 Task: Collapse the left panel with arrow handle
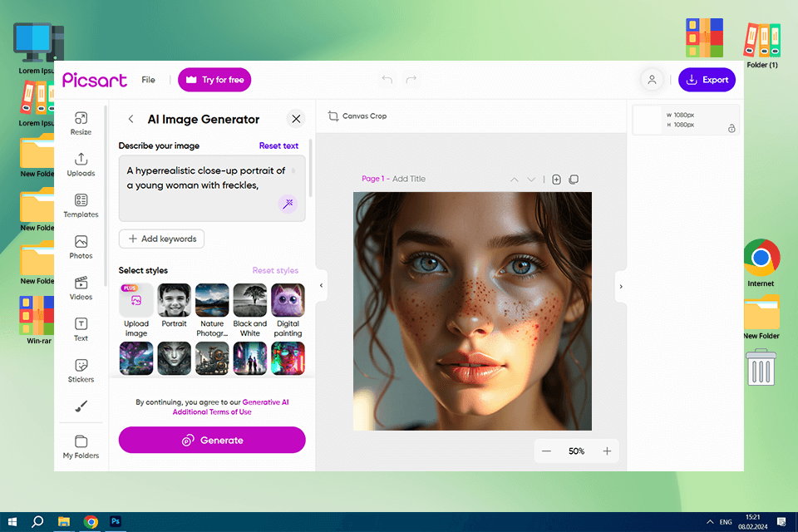pos(321,286)
